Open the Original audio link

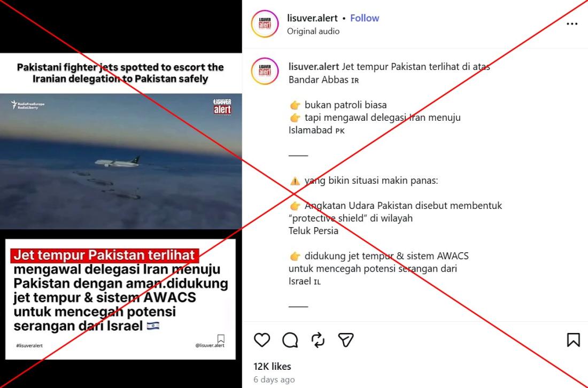(x=313, y=31)
